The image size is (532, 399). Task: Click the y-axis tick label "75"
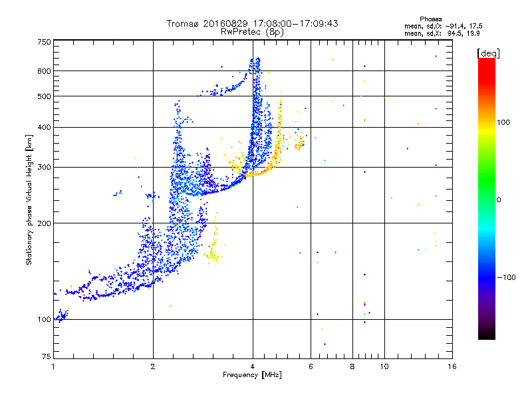tap(47, 356)
